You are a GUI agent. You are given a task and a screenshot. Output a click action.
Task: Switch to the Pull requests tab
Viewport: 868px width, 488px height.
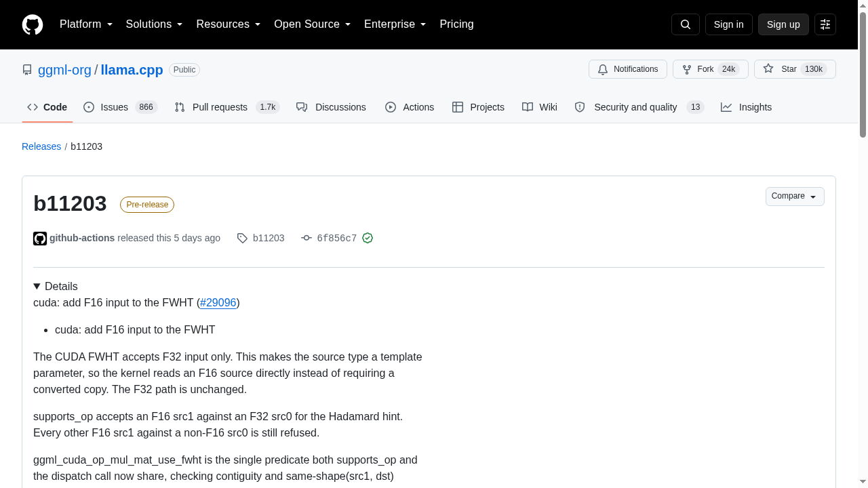(x=226, y=107)
